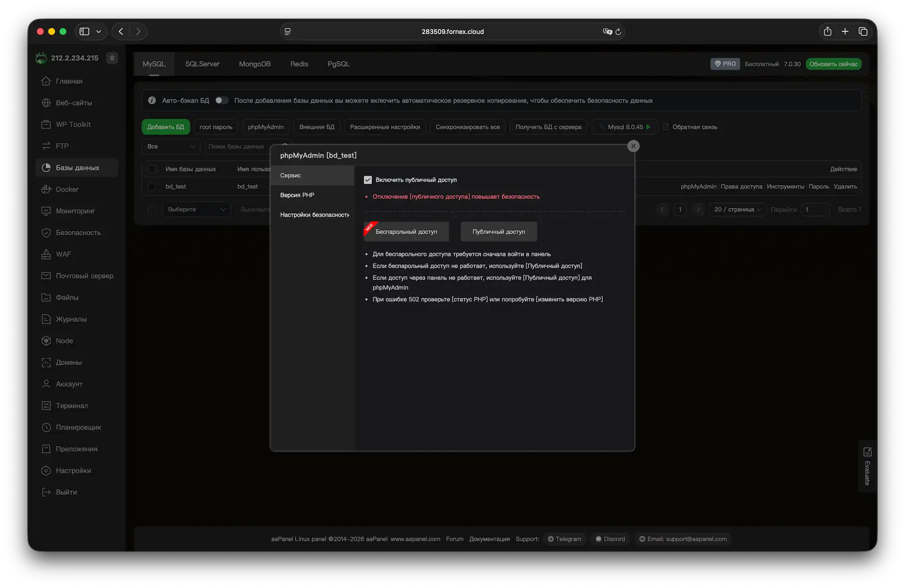The width and height of the screenshot is (905, 588).
Task: Reload page with the refresh icon
Action: 618,32
